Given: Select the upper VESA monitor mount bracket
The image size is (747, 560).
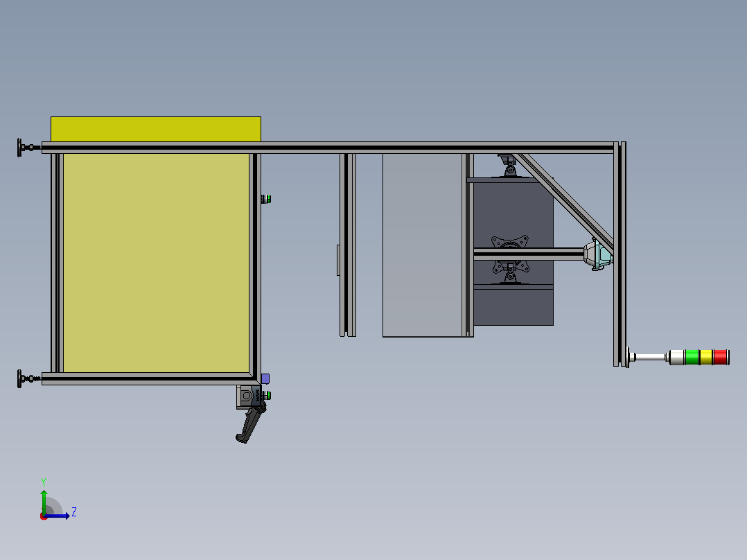Looking at the screenshot, I should pyautogui.click(x=510, y=242).
